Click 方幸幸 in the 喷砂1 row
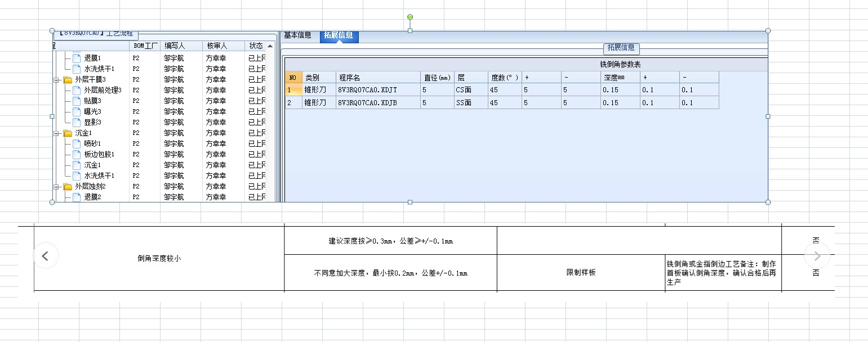This screenshot has width=868, height=342. tap(216, 143)
